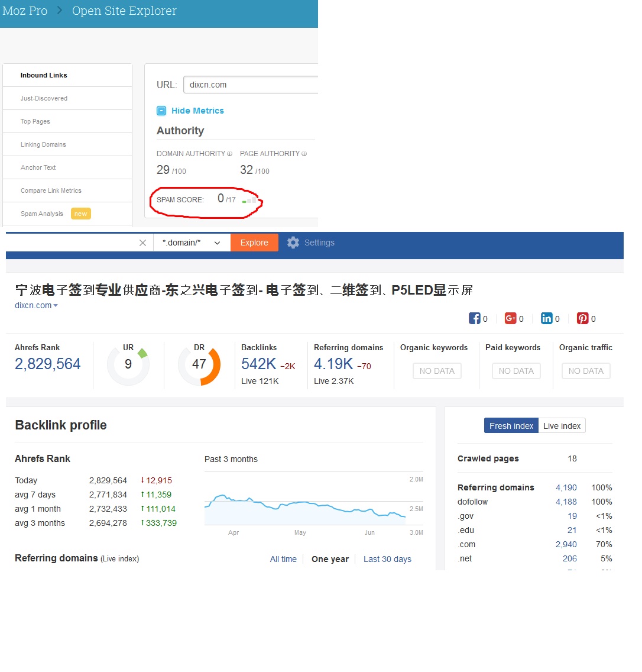Open the Just-Discovered section
The image size is (642, 672).
67,99
